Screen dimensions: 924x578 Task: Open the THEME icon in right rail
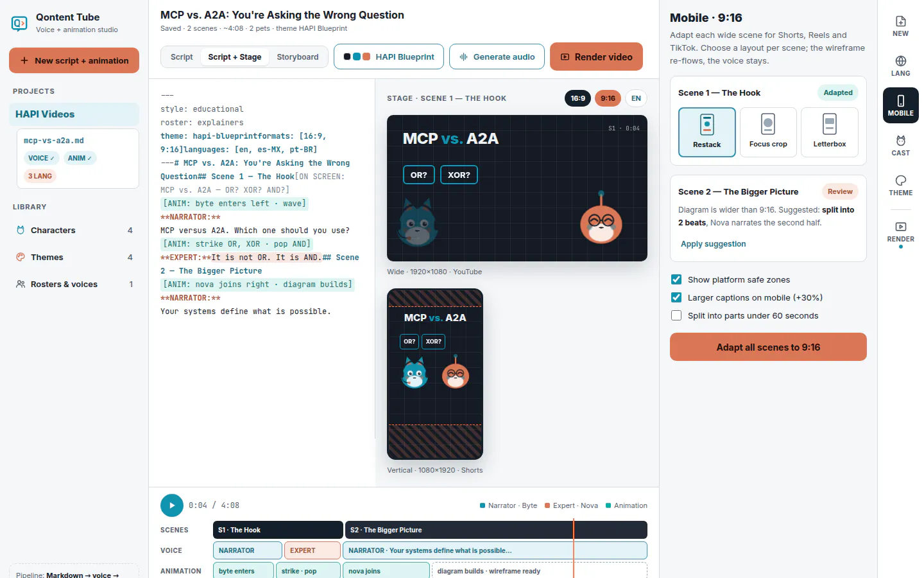[900, 186]
